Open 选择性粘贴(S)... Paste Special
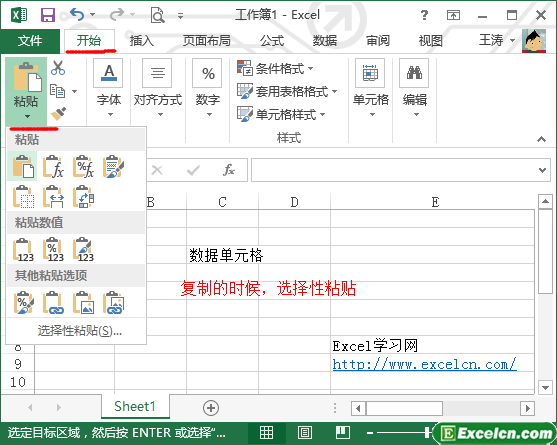The height and width of the screenshot is (445, 557). tap(80, 331)
